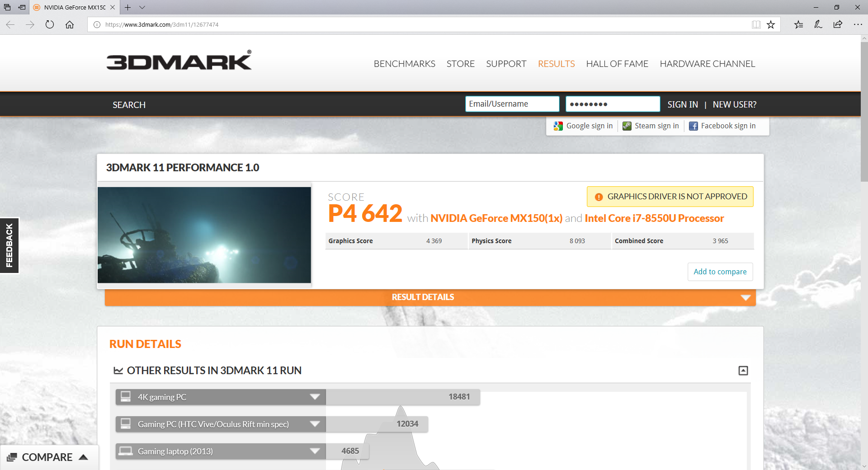Screen dimensions: 868x470
Task: Click the Graphics Score value 4 369
Action: click(434, 241)
